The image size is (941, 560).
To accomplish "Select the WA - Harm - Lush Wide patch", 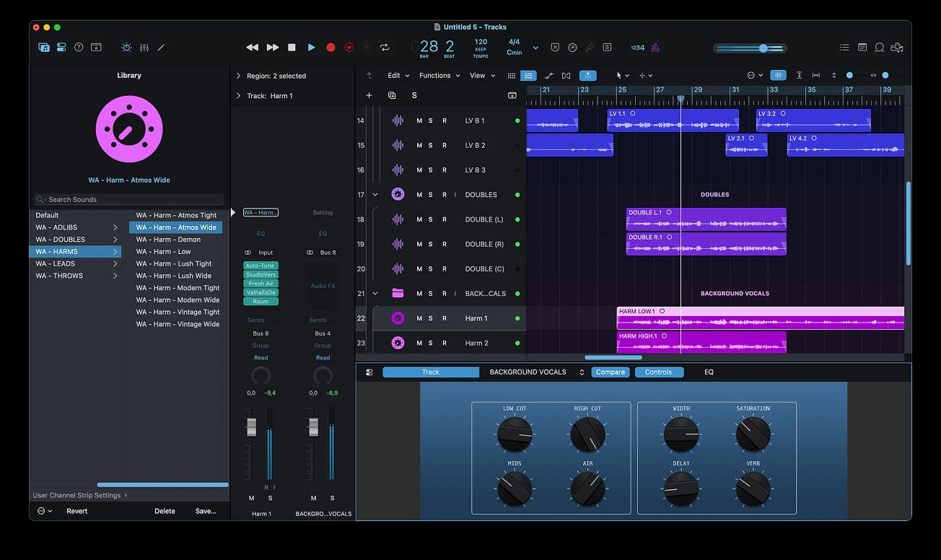I will [175, 276].
